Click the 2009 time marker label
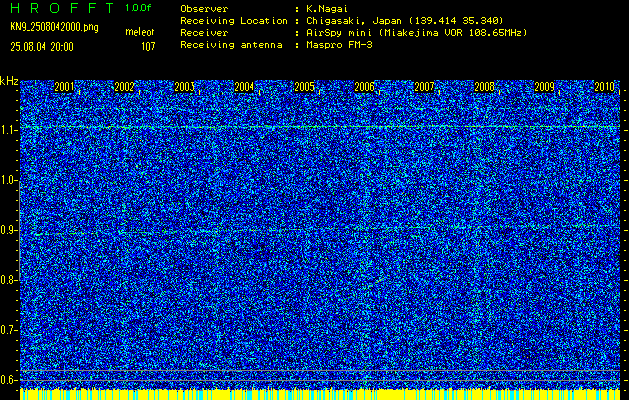The height and width of the screenshot is (400, 629). [x=545, y=87]
